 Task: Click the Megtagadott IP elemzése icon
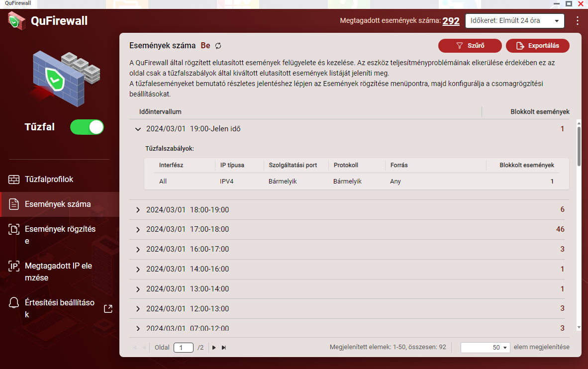tap(14, 266)
